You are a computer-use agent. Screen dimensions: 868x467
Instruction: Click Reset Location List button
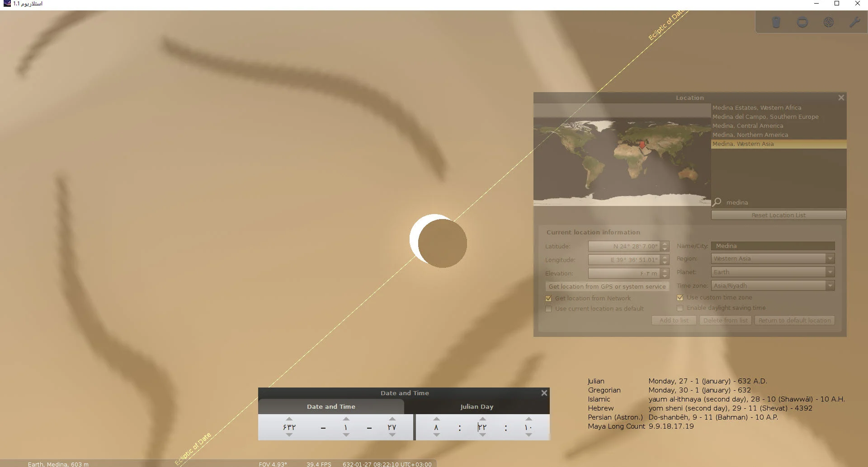coord(778,215)
